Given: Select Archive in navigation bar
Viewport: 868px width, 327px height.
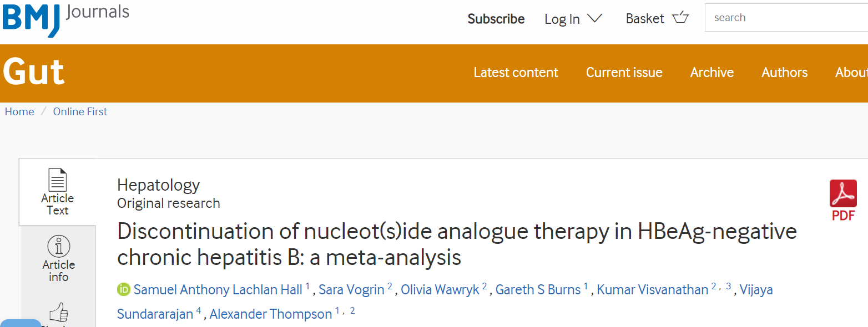Looking at the screenshot, I should point(711,73).
